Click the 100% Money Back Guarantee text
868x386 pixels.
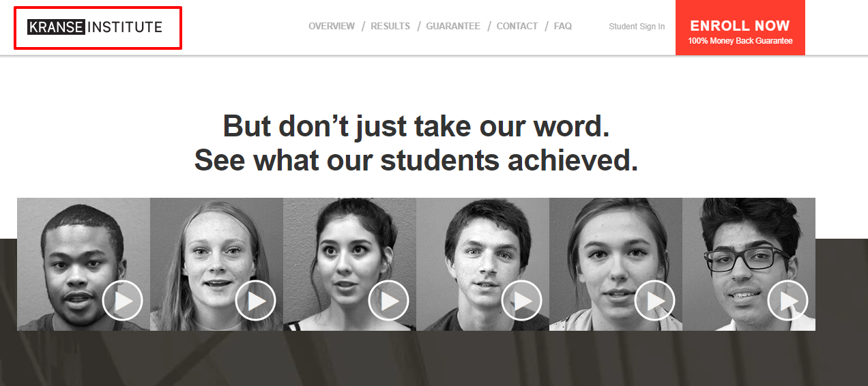tap(740, 41)
